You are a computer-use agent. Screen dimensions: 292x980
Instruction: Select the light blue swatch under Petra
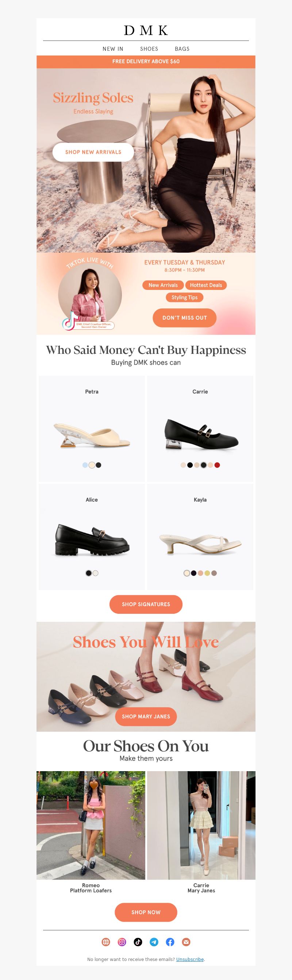85,465
